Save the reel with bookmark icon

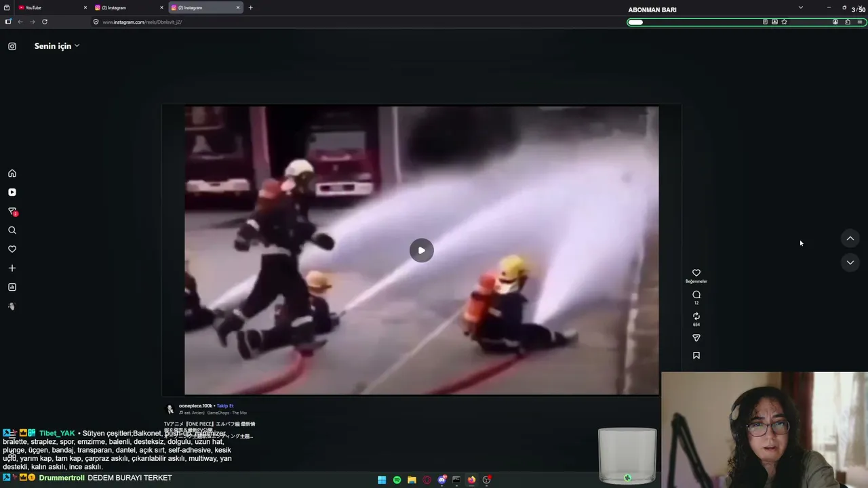coord(696,356)
